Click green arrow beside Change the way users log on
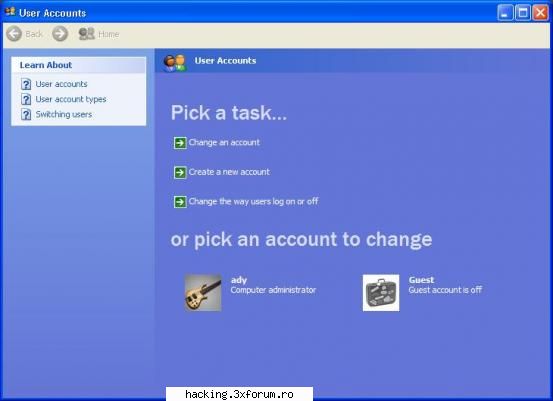Screen dimensions: 553x401 (180, 202)
